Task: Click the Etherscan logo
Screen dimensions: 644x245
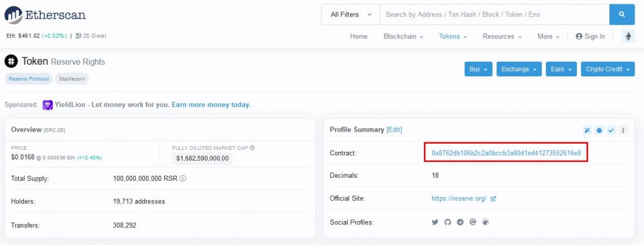Action: (45, 14)
